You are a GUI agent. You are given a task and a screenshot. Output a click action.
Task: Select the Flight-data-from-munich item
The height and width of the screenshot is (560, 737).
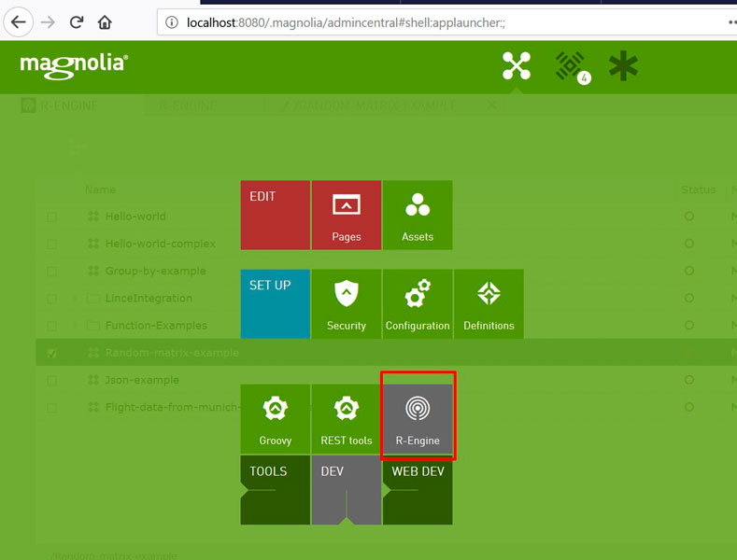click(x=171, y=407)
